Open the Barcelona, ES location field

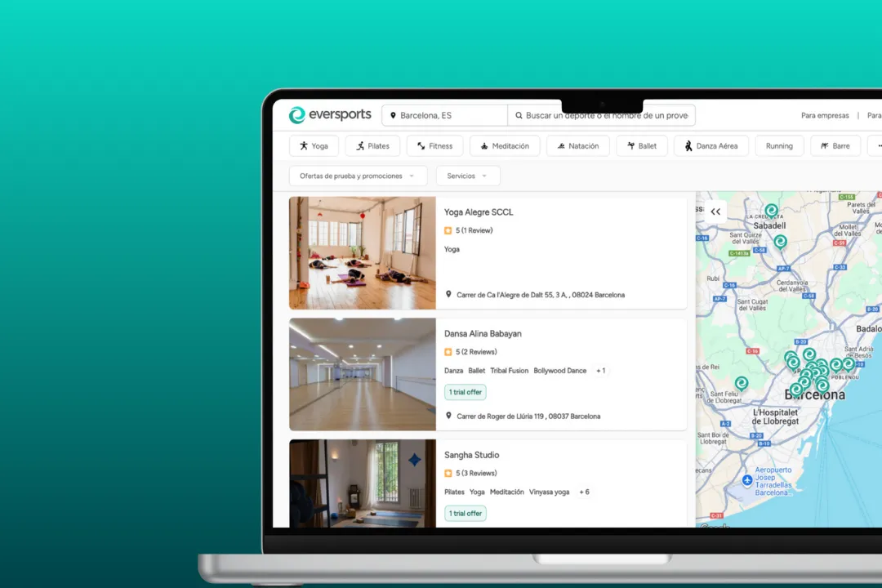pyautogui.click(x=444, y=115)
